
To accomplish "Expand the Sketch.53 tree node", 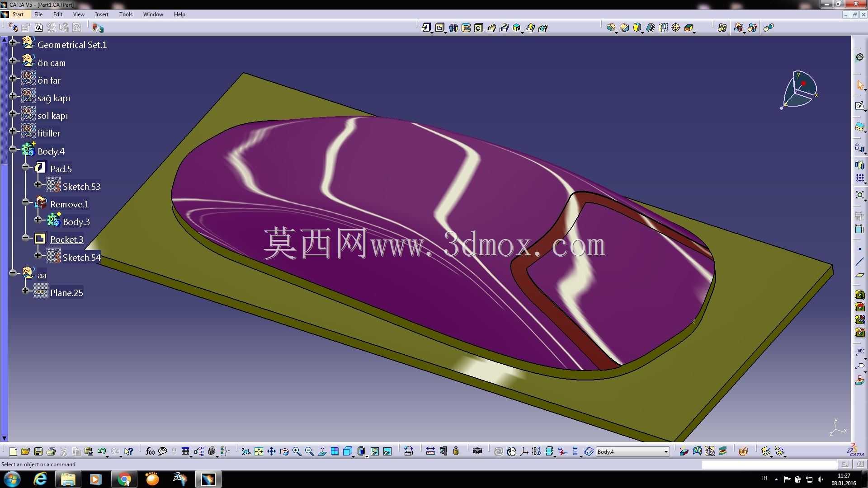I will [38, 184].
